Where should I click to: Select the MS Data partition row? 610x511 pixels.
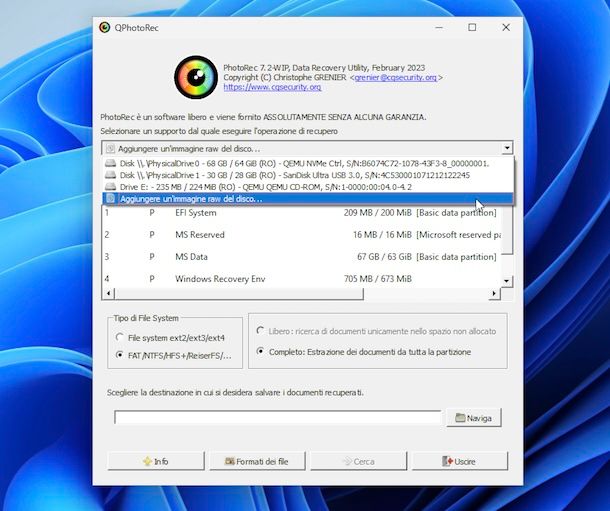click(301, 257)
